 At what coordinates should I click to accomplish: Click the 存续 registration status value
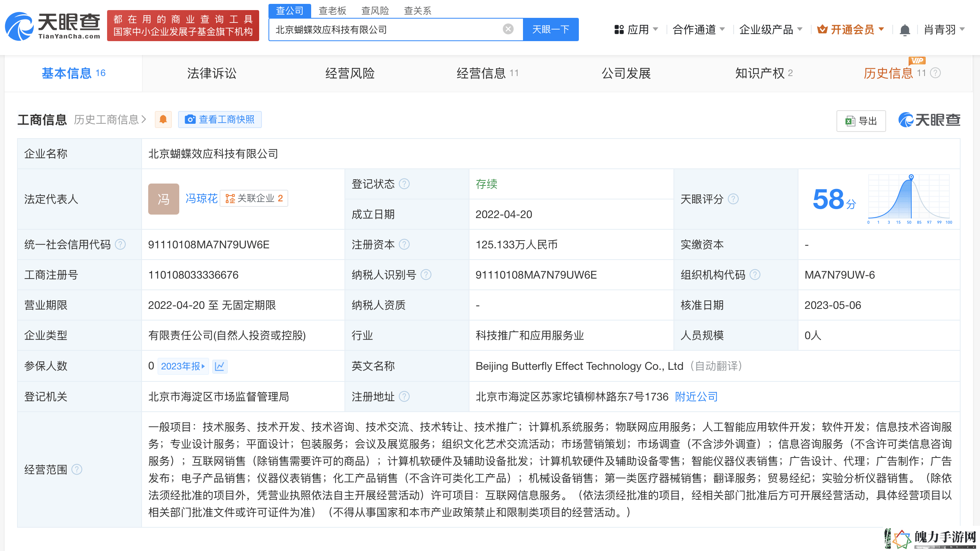(x=487, y=184)
